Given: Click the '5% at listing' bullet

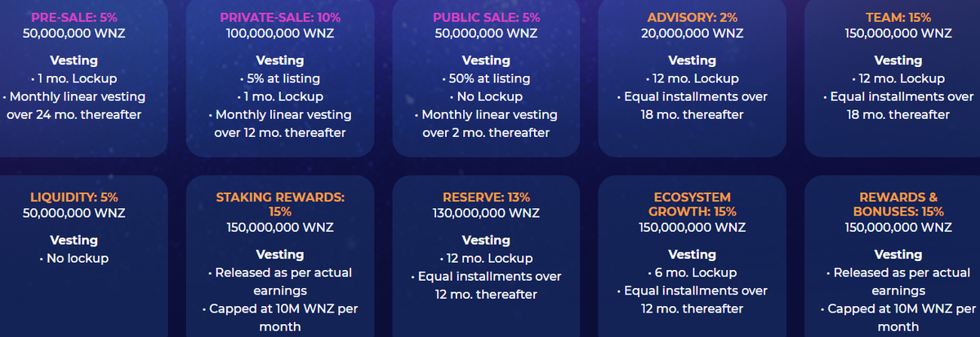Looking at the screenshot, I should [280, 78].
